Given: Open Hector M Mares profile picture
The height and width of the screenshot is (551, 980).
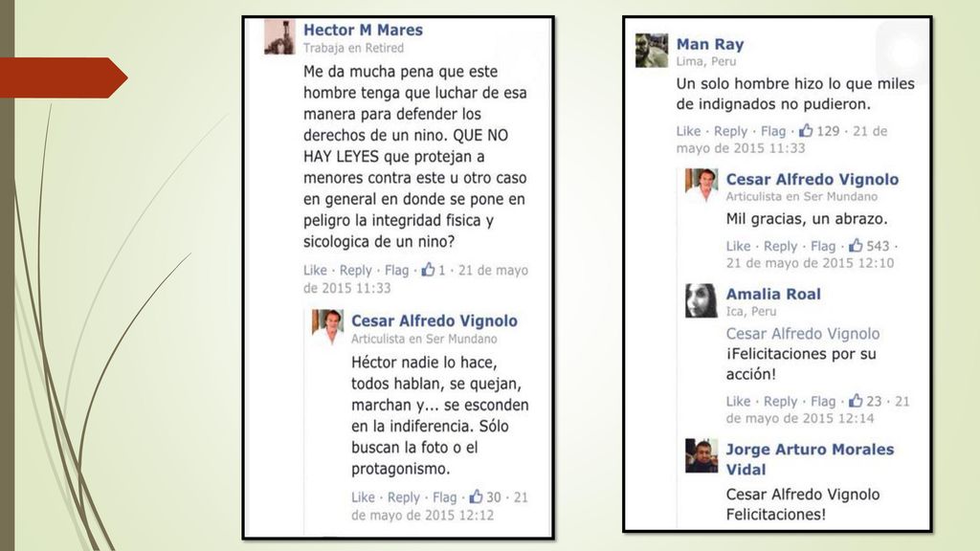Looking at the screenshot, I should tap(279, 37).
